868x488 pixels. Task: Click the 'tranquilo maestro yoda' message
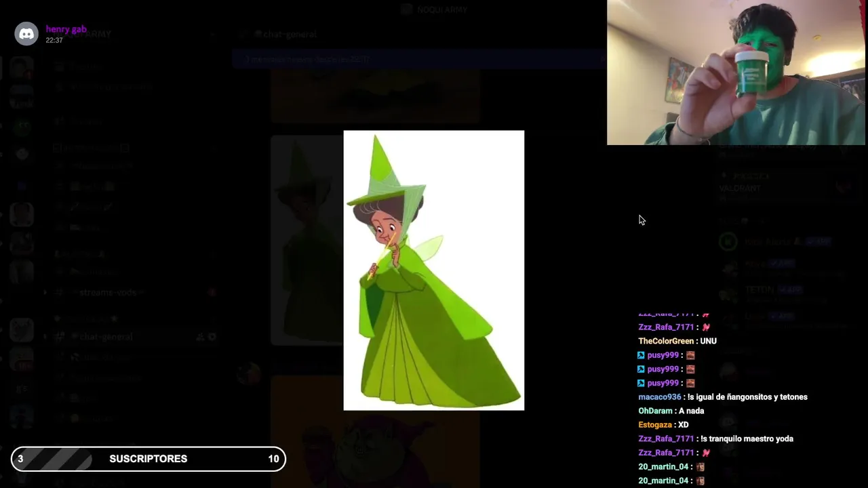tap(747, 439)
